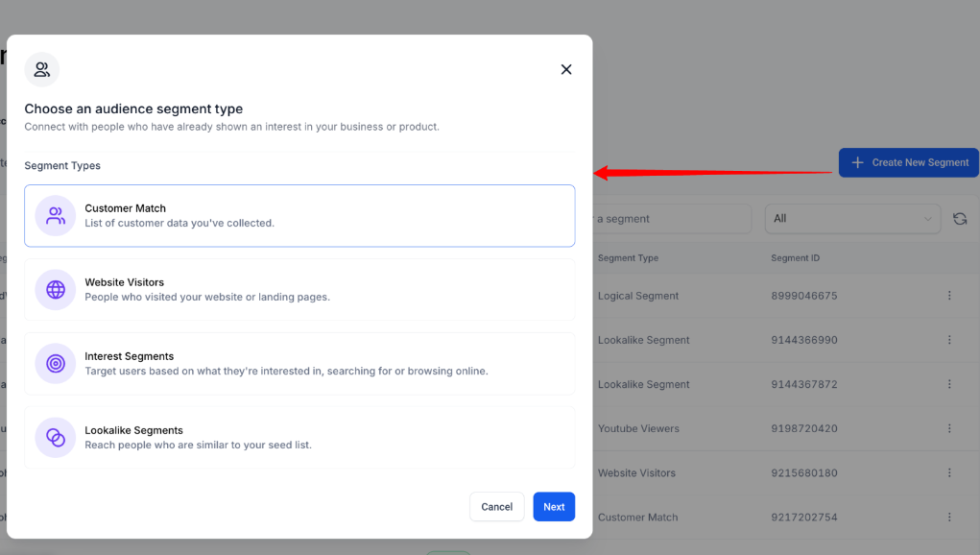The image size is (980, 555).
Task: Click the Lookalike Segments overlapping circles icon
Action: pos(56,437)
